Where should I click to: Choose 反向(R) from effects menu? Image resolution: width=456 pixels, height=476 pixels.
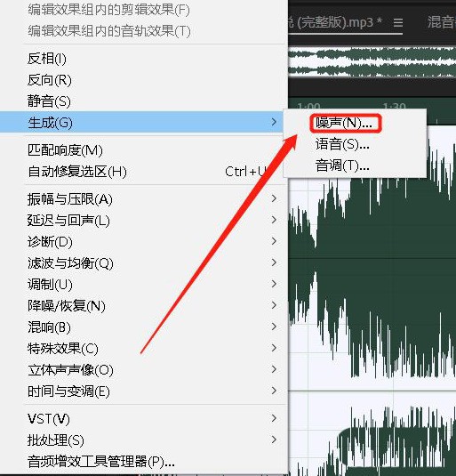pyautogui.click(x=50, y=80)
